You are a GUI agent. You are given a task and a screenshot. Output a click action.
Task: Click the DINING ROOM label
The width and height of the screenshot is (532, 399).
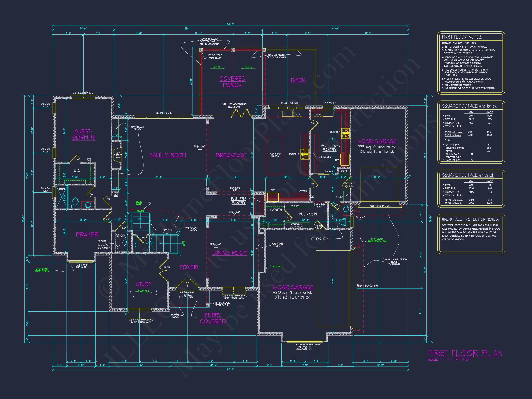230,253
